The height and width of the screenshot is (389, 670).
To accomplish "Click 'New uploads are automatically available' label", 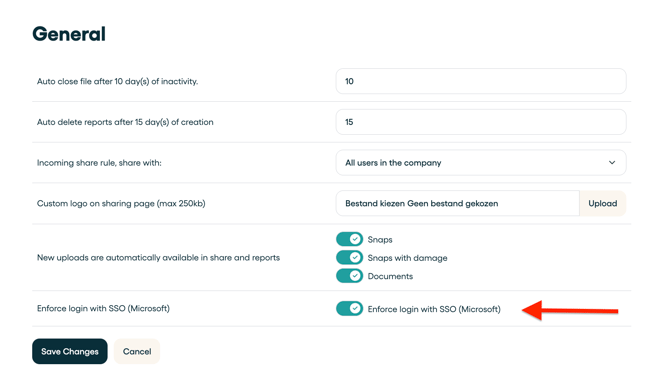I will pos(159,258).
